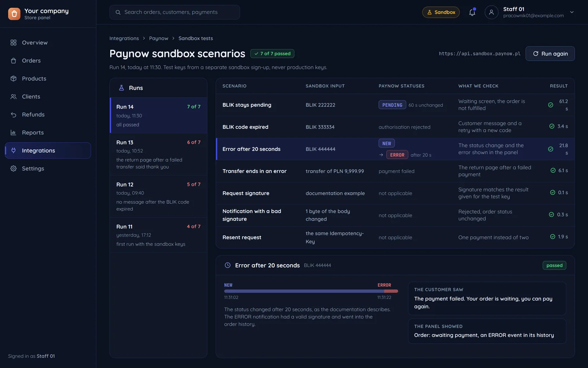Select Run 12 from today 09:40
This screenshot has height=368, width=588.
point(159,196)
